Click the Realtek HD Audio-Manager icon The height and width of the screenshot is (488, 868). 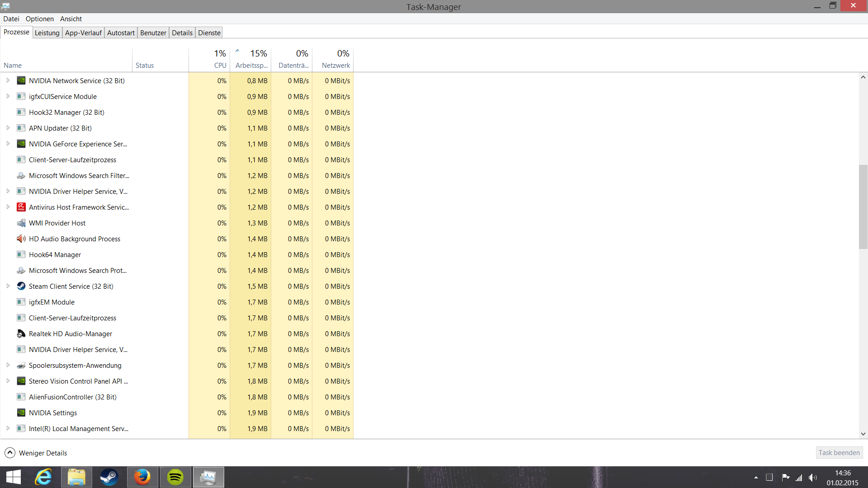click(x=21, y=333)
